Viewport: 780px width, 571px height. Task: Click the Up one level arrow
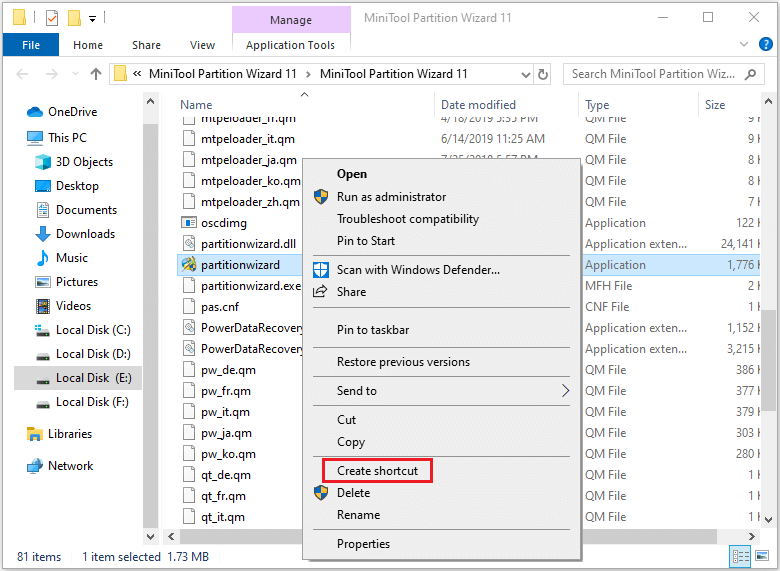[x=96, y=74]
